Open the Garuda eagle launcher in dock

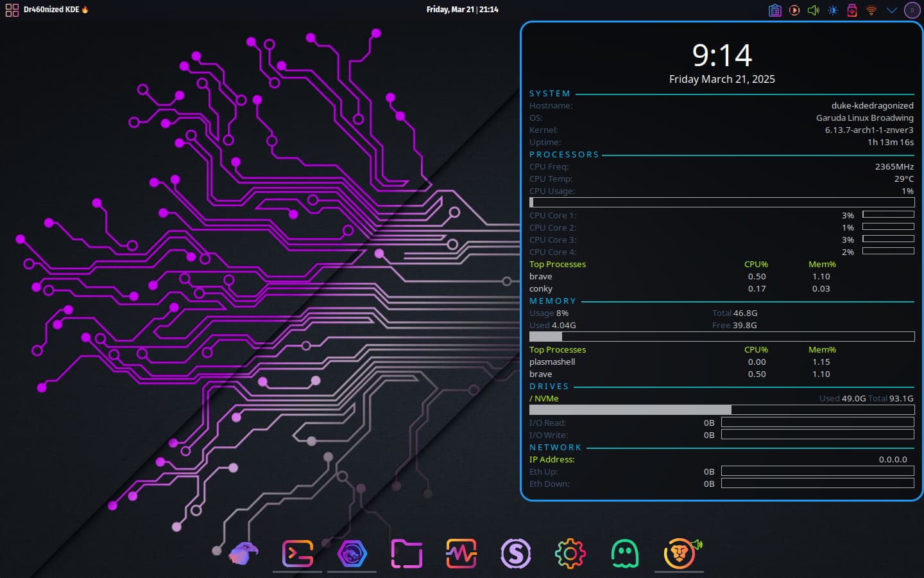[243, 554]
